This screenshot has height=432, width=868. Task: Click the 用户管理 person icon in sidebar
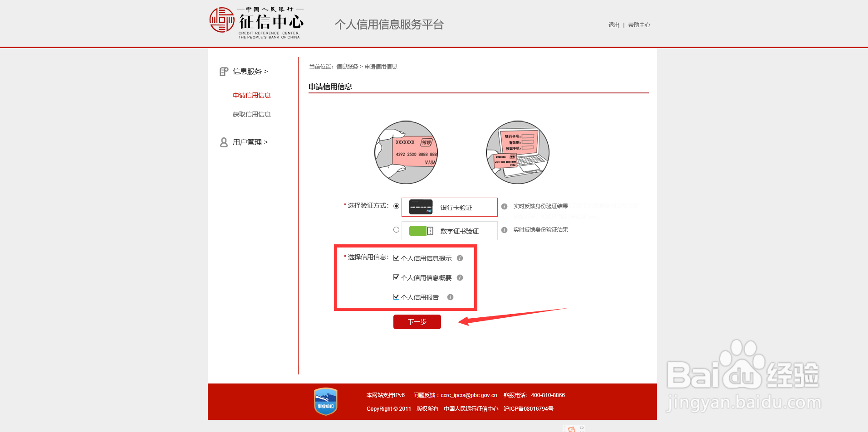click(223, 142)
